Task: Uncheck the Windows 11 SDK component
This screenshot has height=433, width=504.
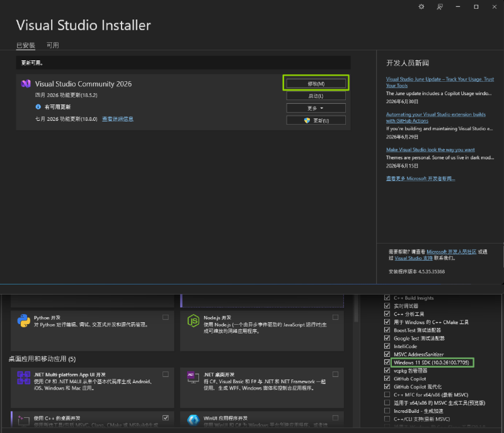Action: pos(387,363)
